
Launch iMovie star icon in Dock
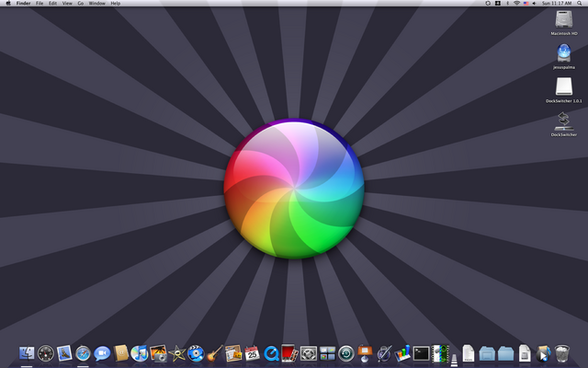tap(177, 353)
